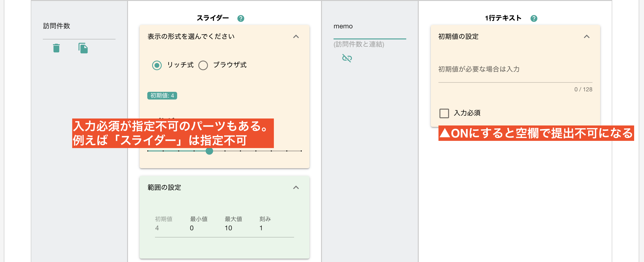
Task: Open help for 1行テキスト
Action: point(534,19)
